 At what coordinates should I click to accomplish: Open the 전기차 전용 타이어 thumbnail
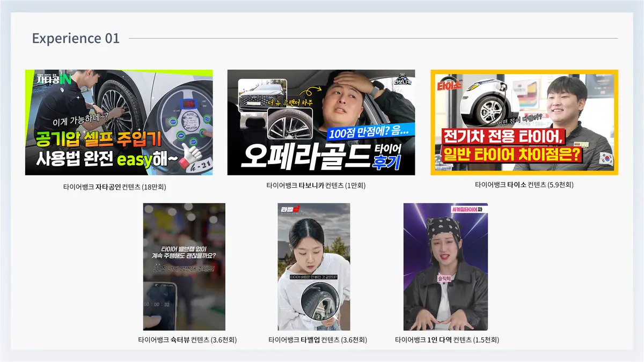524,122
